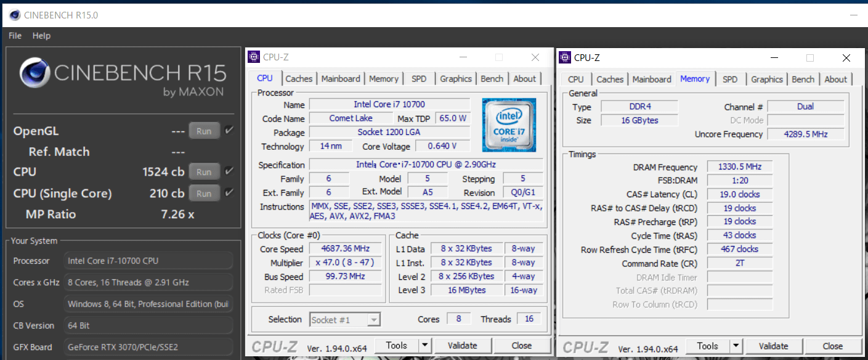The image size is (868, 360).
Task: Open the Tools dropdown arrow in the Memory tab window
Action: pyautogui.click(x=736, y=346)
